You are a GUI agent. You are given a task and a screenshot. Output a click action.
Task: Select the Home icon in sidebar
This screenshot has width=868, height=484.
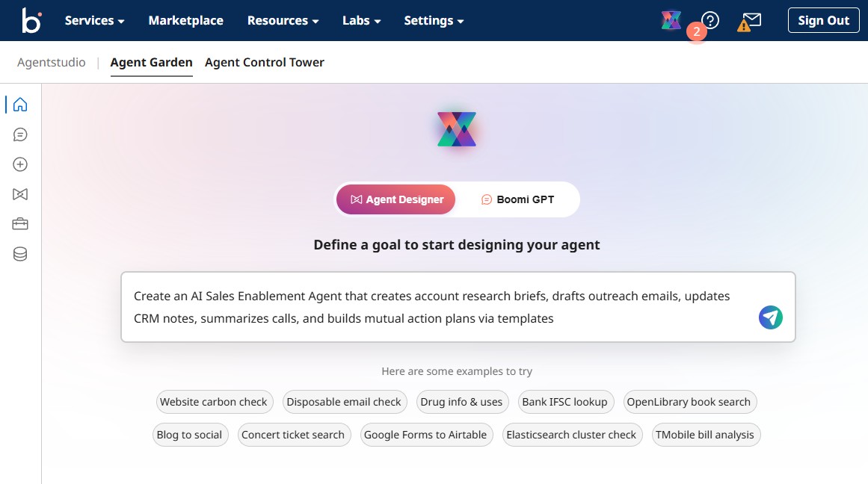tap(19, 105)
